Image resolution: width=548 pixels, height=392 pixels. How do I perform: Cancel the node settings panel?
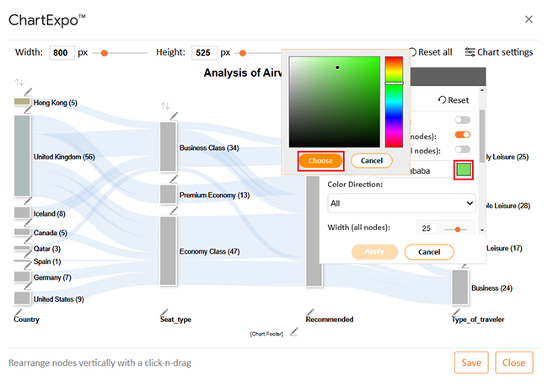(429, 252)
